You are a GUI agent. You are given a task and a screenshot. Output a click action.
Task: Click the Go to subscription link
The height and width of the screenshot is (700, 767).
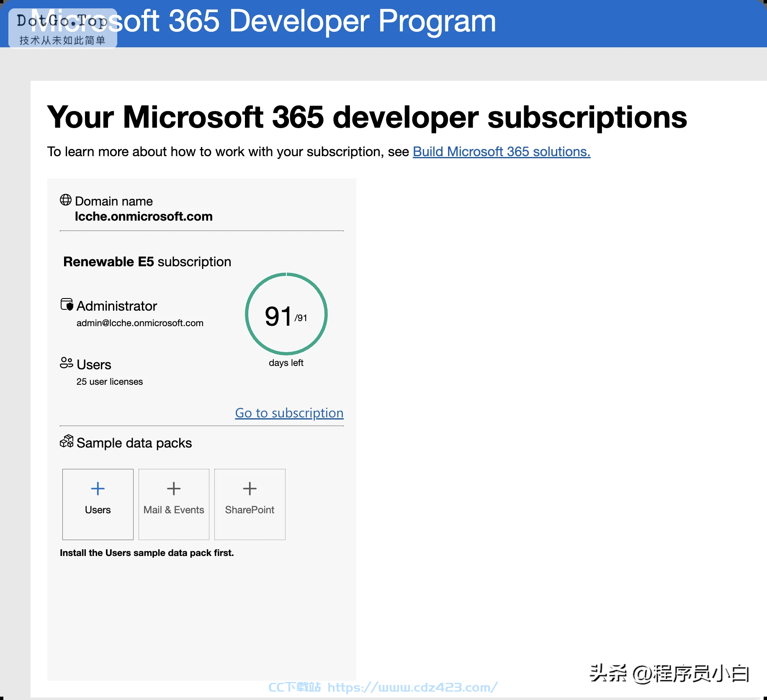pyautogui.click(x=289, y=413)
